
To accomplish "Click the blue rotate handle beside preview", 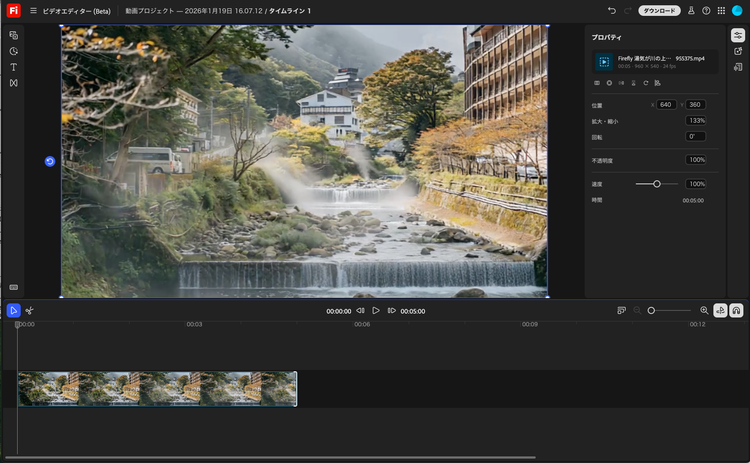I will point(50,161).
